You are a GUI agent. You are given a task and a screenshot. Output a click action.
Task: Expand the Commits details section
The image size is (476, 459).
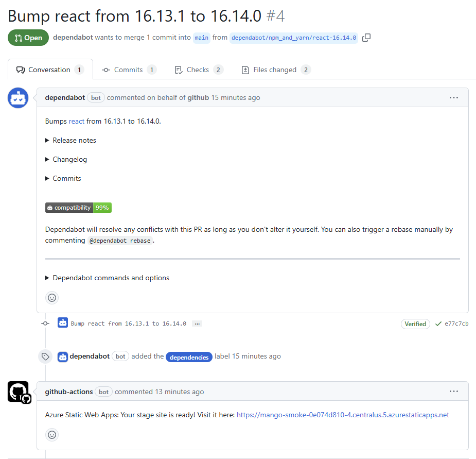pyautogui.click(x=63, y=178)
